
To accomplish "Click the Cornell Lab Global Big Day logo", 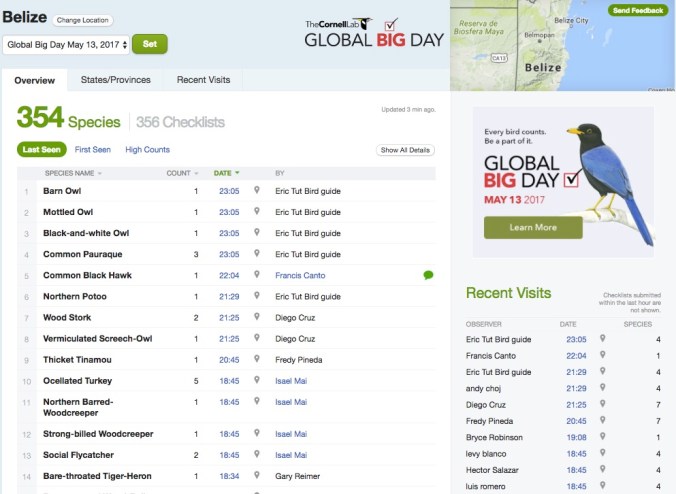I will pos(366,33).
